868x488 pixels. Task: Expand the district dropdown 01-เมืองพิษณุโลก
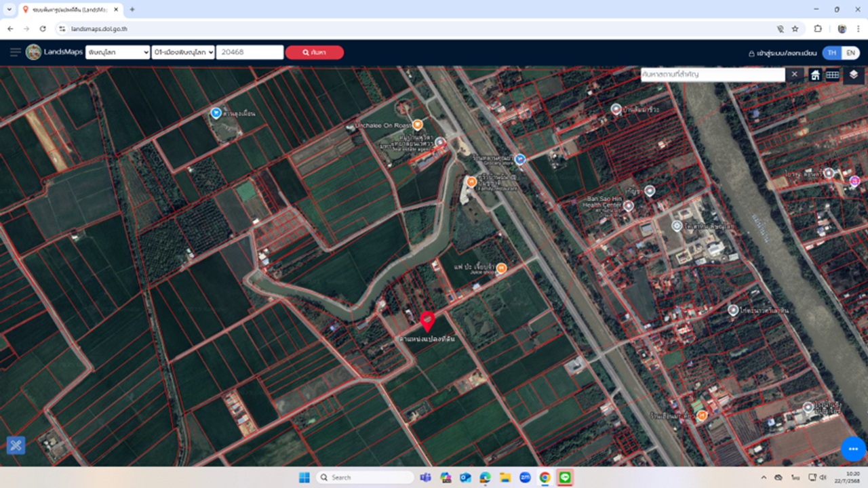click(x=183, y=53)
